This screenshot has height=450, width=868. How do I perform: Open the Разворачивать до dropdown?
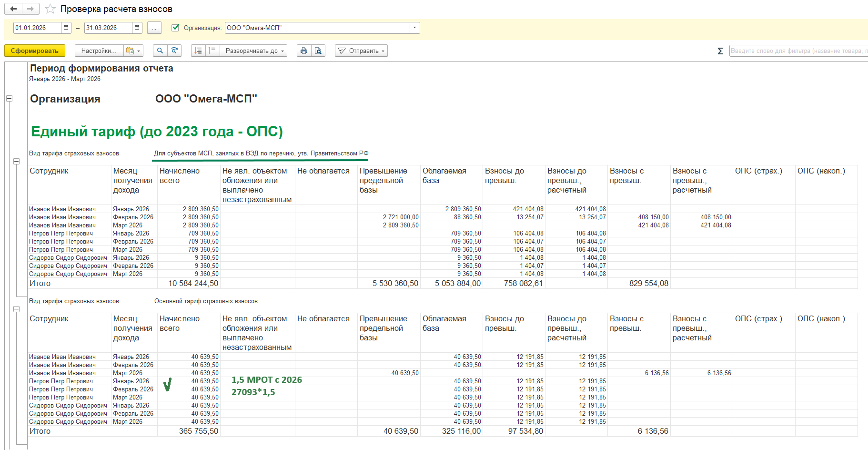pyautogui.click(x=253, y=51)
